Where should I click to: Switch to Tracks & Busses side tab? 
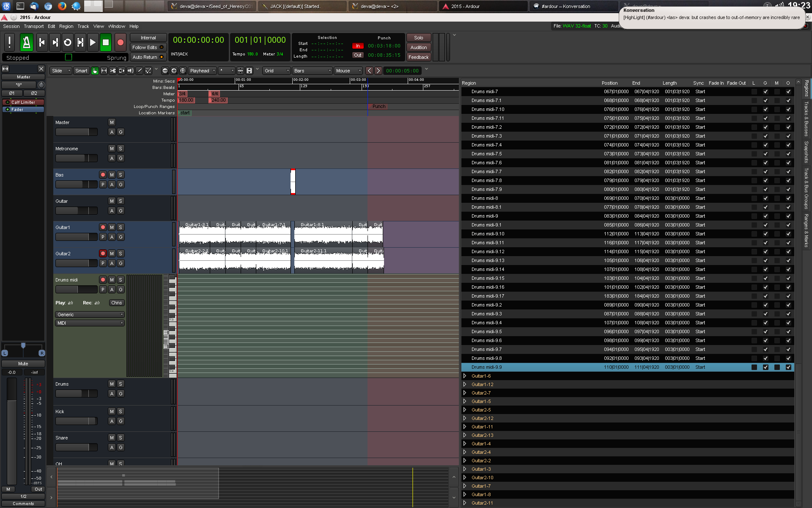tap(807, 119)
